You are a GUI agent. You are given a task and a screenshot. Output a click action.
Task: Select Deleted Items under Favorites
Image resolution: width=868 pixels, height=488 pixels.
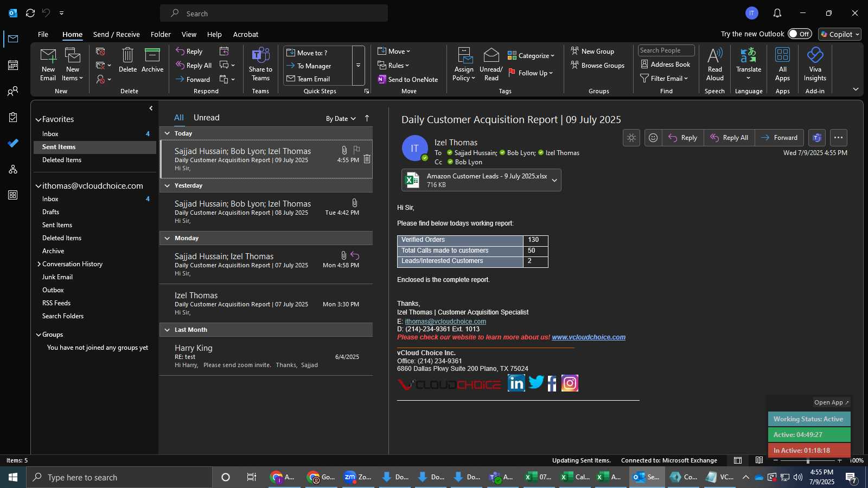pyautogui.click(x=62, y=160)
